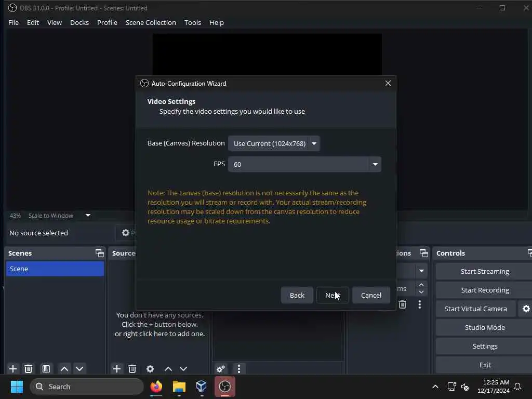Click the network icon in system tray

451,387
